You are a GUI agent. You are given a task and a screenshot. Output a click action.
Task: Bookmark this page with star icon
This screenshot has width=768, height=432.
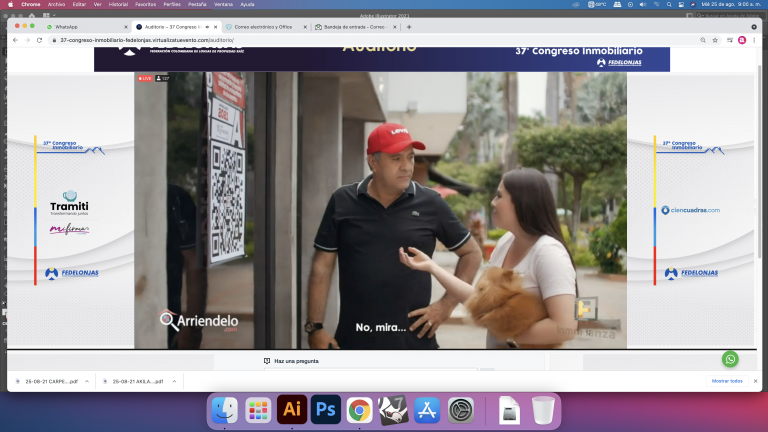(x=715, y=40)
